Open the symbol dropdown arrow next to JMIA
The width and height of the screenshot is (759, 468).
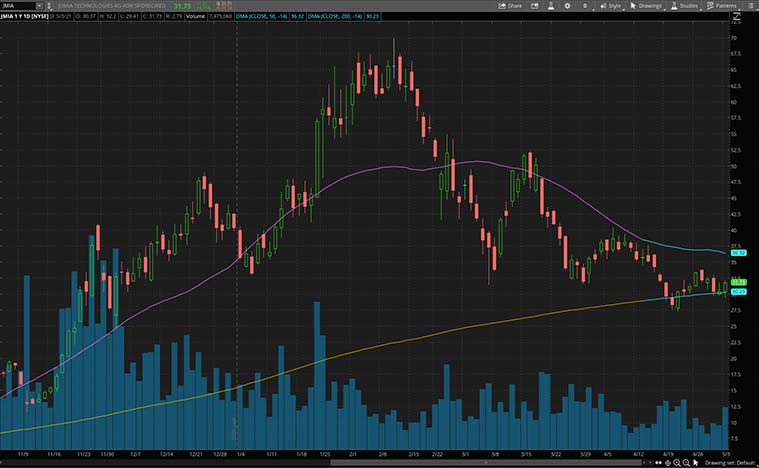tap(40, 6)
